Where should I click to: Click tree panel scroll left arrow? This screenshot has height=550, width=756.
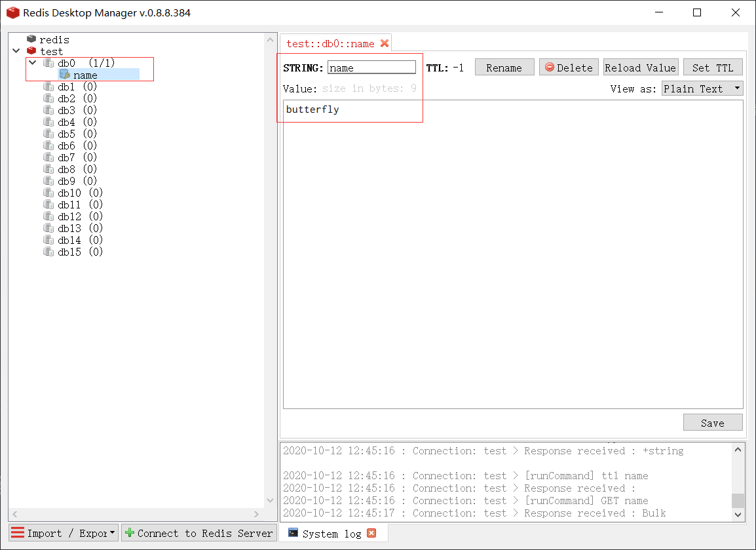pos(15,515)
